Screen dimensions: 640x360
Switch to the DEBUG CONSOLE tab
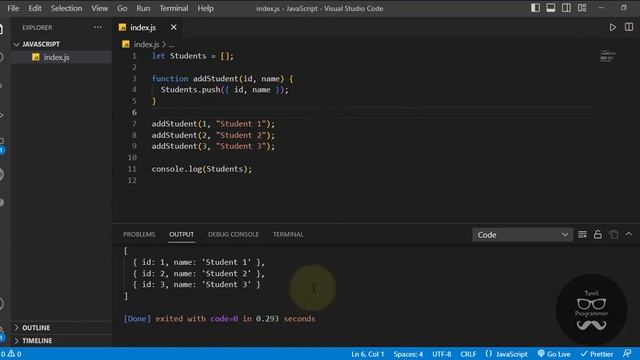[233, 234]
